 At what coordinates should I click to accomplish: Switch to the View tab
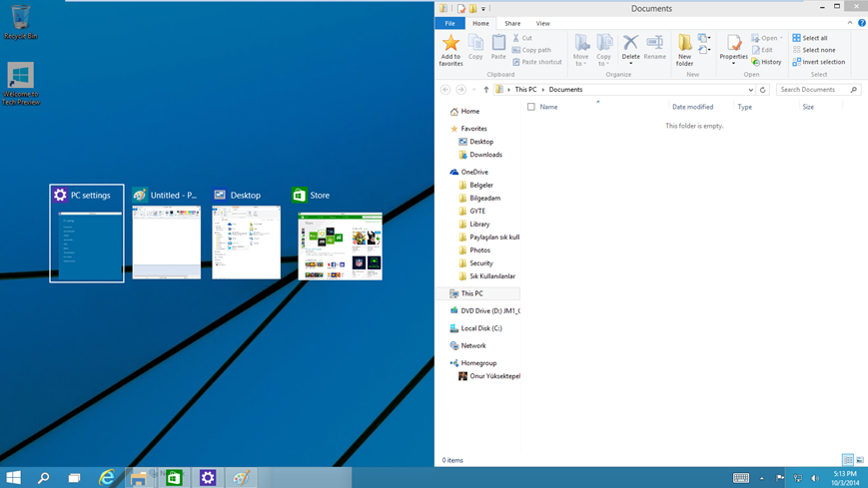pos(542,23)
